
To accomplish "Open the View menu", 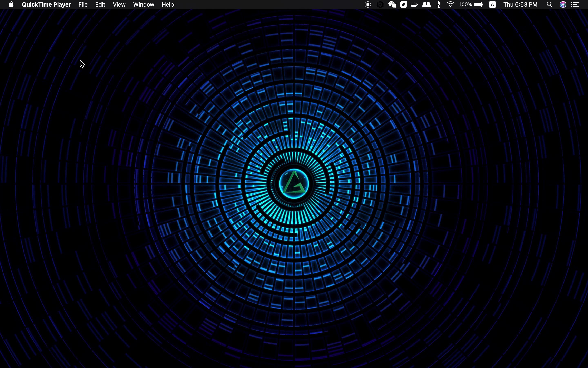I will tap(119, 4).
